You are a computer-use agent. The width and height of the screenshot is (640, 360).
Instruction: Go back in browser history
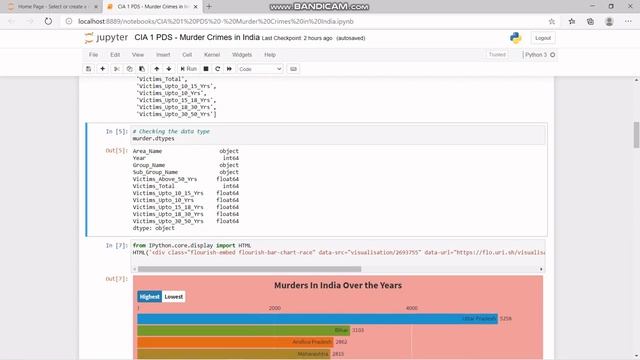(12, 21)
